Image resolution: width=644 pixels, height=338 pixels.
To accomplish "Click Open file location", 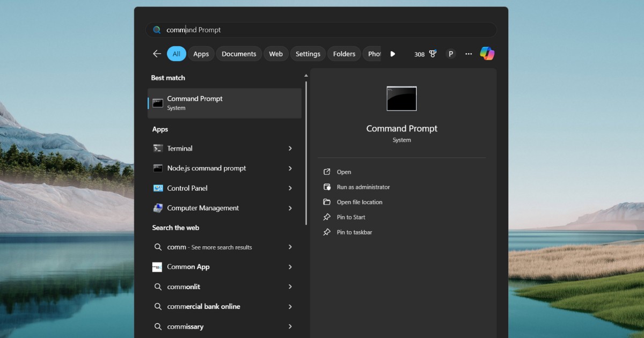I will point(359,202).
